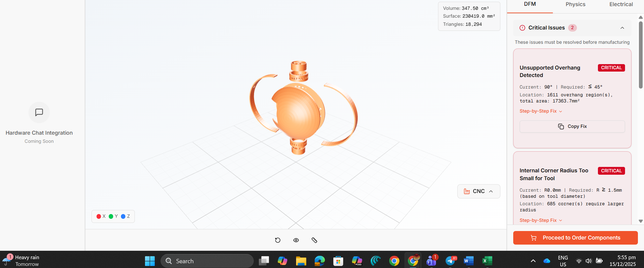Click the reset view rotation icon
The height and width of the screenshot is (268, 644).
coord(278,240)
